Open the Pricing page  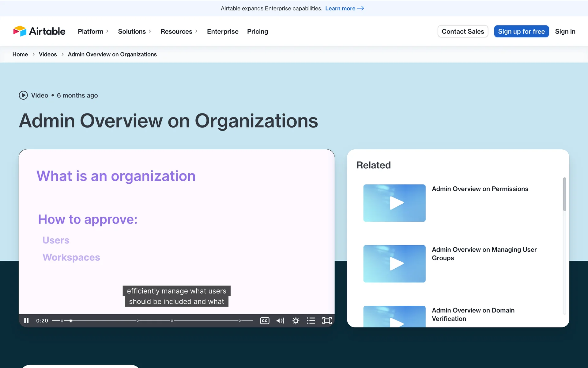click(x=258, y=31)
